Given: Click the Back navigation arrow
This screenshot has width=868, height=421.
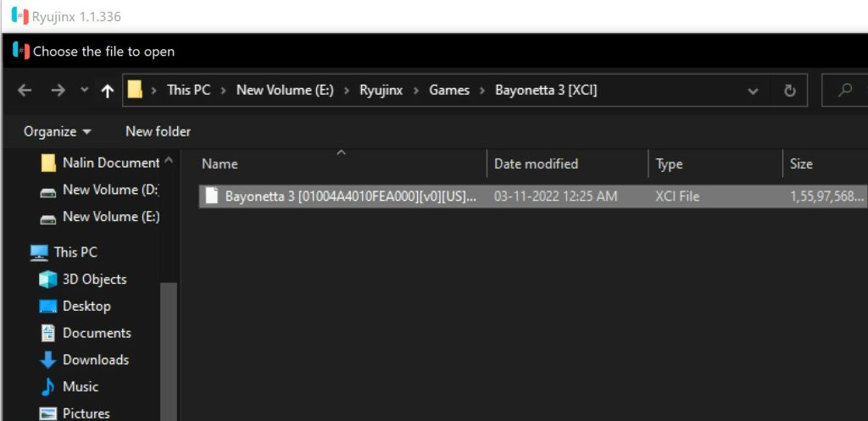Looking at the screenshot, I should 25,91.
